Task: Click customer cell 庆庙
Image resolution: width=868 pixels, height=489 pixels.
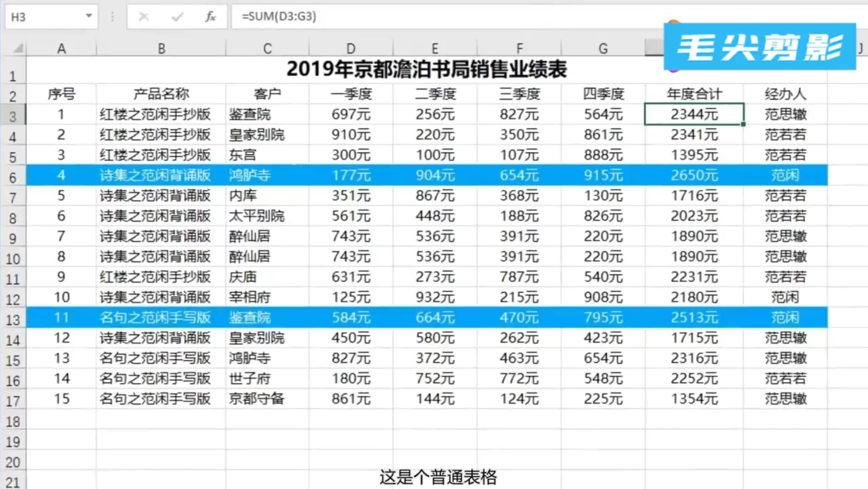Action: 267,277
